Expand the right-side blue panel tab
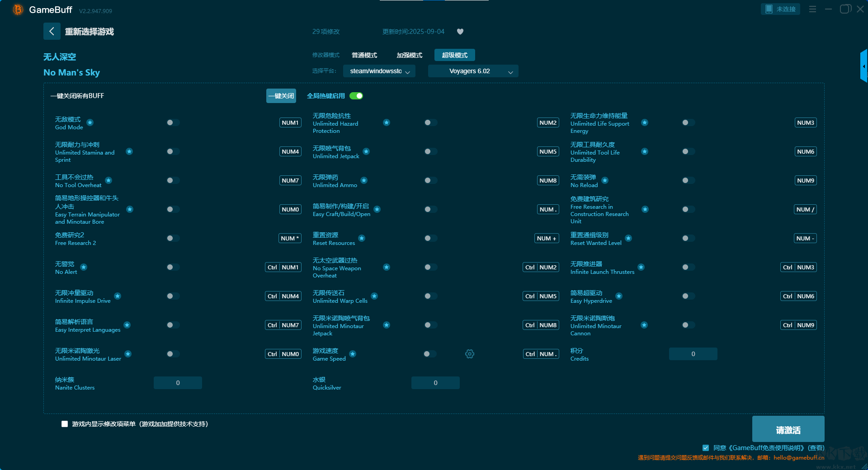 [x=863, y=66]
